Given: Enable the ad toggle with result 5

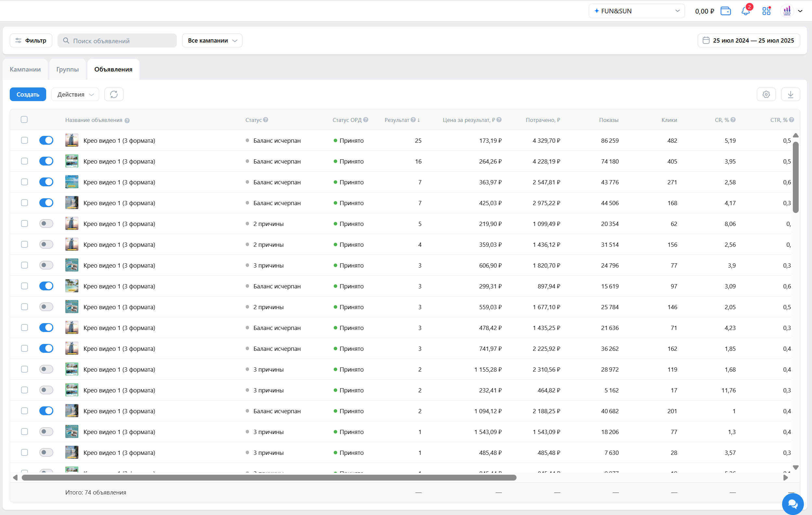Looking at the screenshot, I should (x=46, y=224).
